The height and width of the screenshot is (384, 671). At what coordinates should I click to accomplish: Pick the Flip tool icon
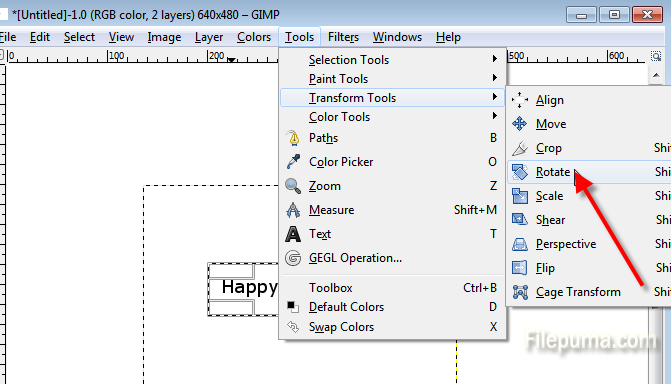click(520, 268)
